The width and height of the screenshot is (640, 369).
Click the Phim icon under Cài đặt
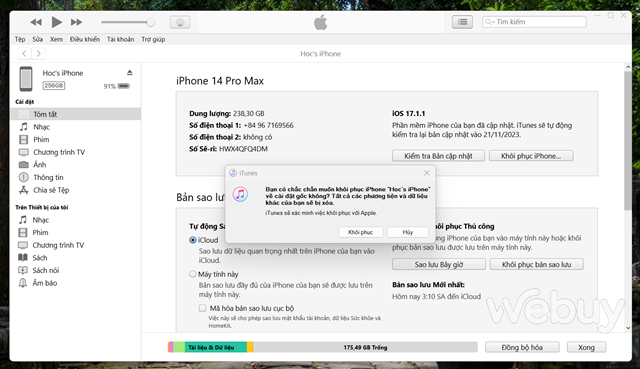point(24,139)
